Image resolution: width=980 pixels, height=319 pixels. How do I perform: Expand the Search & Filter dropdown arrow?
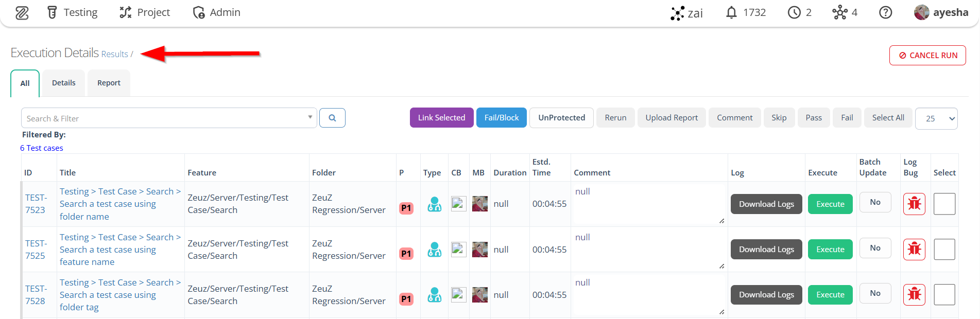coord(310,117)
